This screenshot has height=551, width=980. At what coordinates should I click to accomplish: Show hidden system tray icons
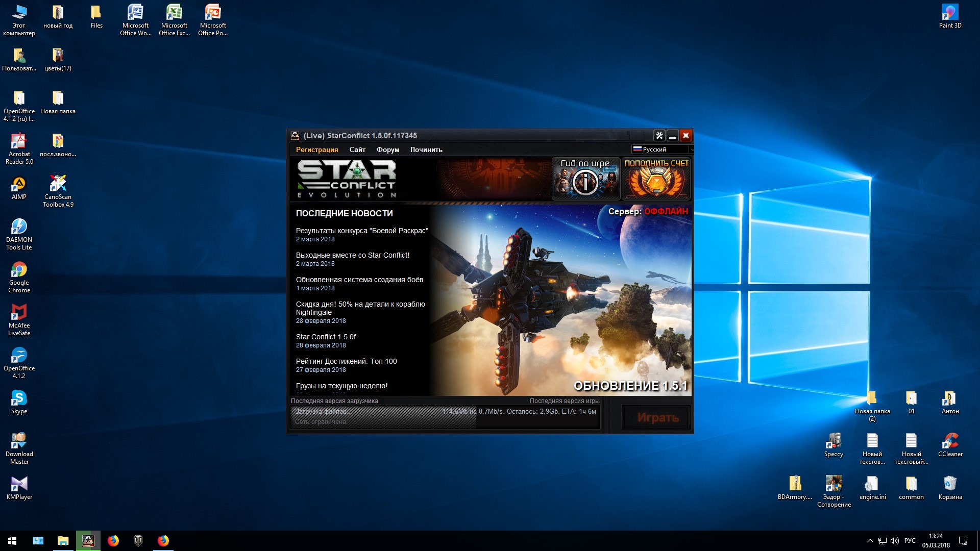click(870, 541)
